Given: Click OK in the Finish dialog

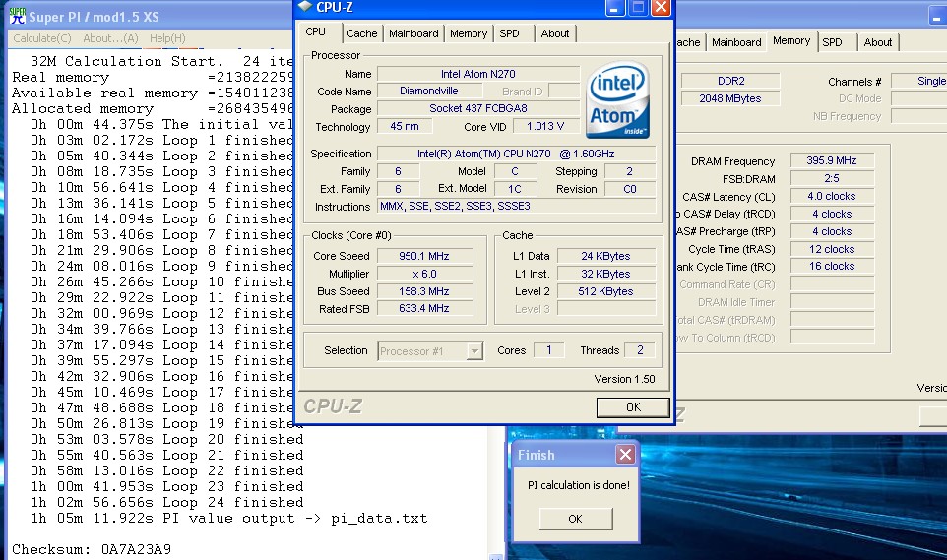Looking at the screenshot, I should click(x=576, y=519).
